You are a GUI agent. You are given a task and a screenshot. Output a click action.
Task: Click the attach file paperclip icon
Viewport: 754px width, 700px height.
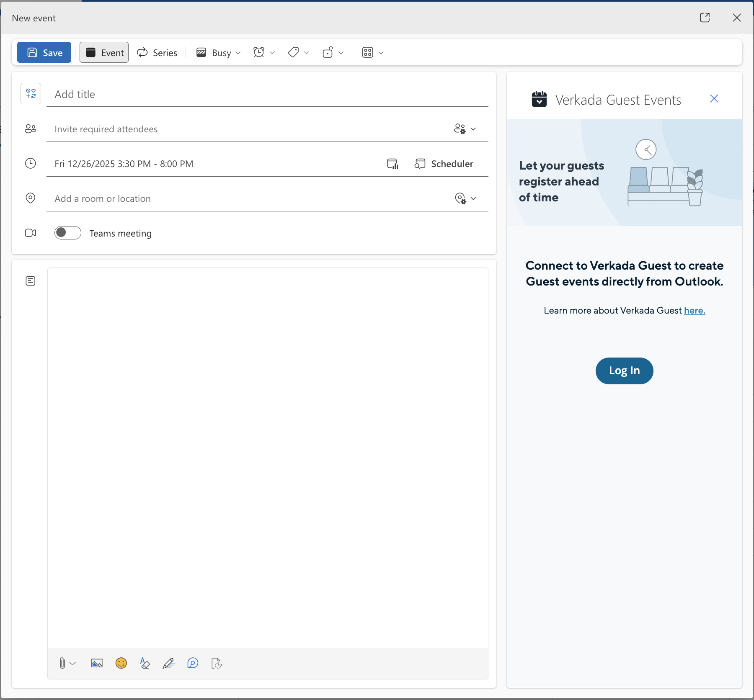62,663
